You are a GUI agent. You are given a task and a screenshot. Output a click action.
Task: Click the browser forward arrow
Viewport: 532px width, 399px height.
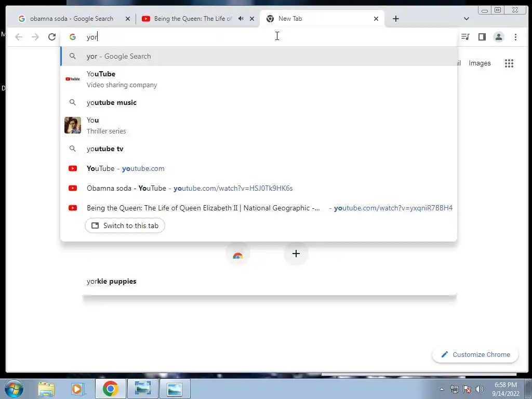[35, 37]
